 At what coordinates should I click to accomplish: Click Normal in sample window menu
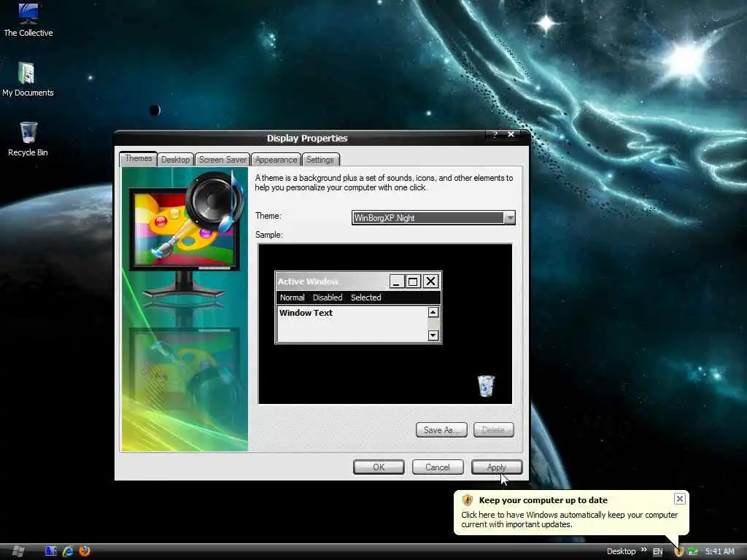point(292,297)
